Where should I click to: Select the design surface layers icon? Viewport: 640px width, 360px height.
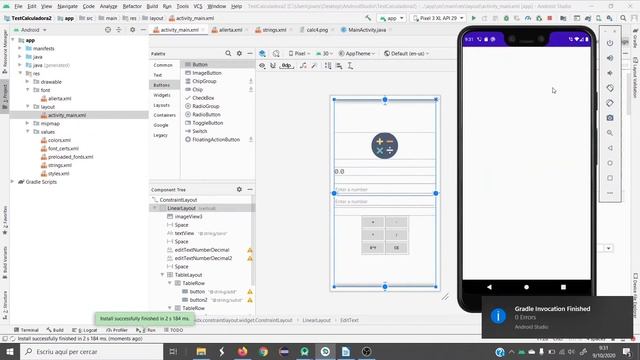pos(262,53)
